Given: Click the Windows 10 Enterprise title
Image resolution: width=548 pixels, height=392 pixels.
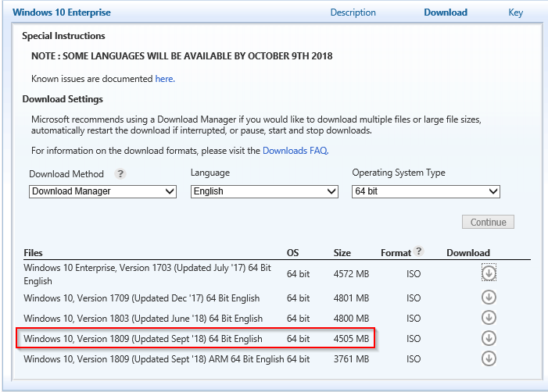Looking at the screenshot, I should [62, 12].
